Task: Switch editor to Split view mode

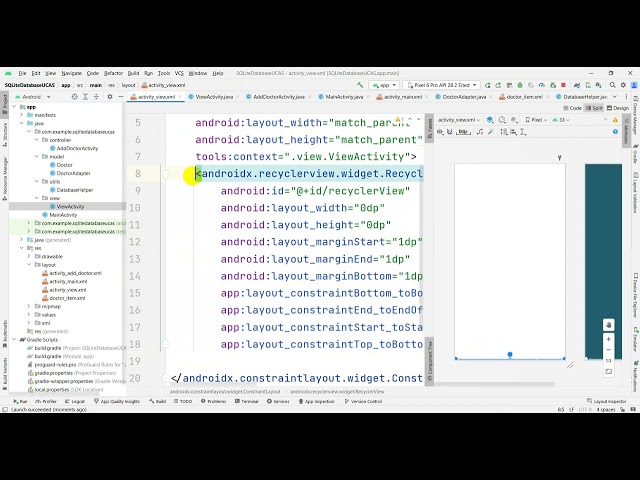Action: (x=594, y=108)
